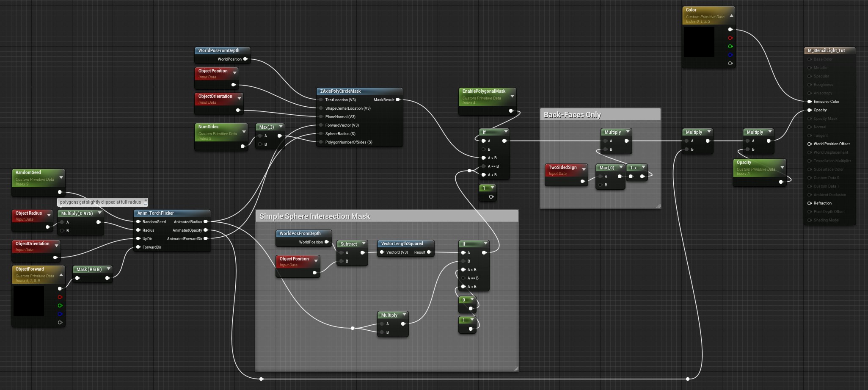This screenshot has height=390, width=868.
Task: Toggle the pin icon on the polygons comment bubble
Action: coord(146,202)
